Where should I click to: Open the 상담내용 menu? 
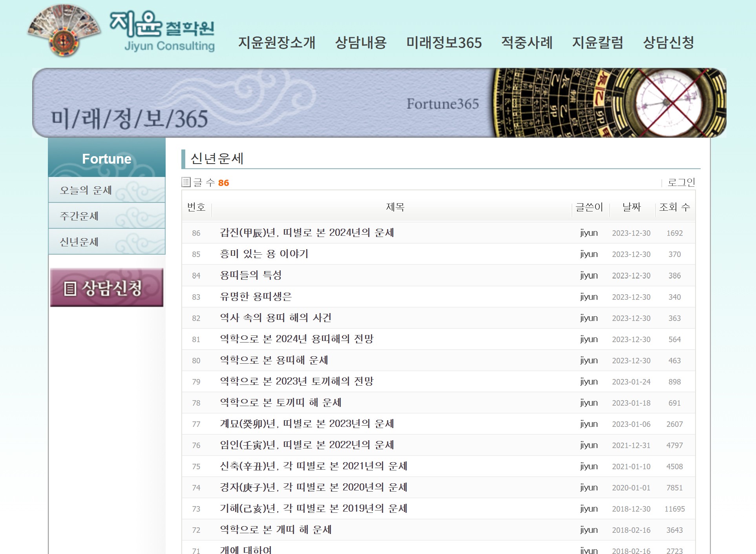tap(361, 42)
